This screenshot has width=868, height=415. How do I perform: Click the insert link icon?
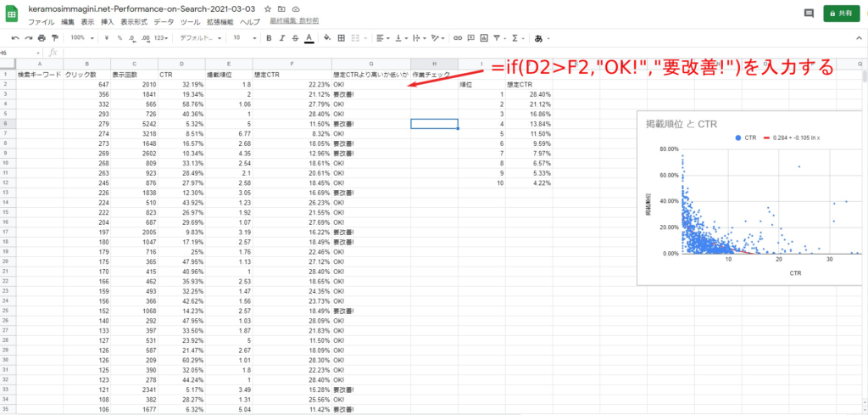[459, 38]
